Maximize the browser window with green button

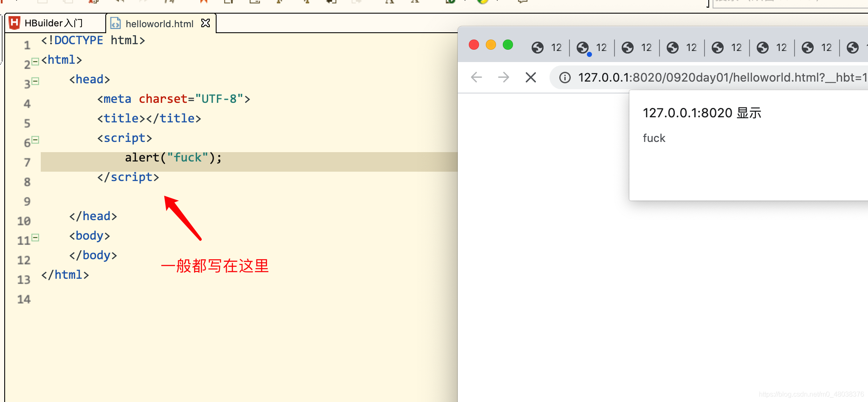[x=508, y=45]
